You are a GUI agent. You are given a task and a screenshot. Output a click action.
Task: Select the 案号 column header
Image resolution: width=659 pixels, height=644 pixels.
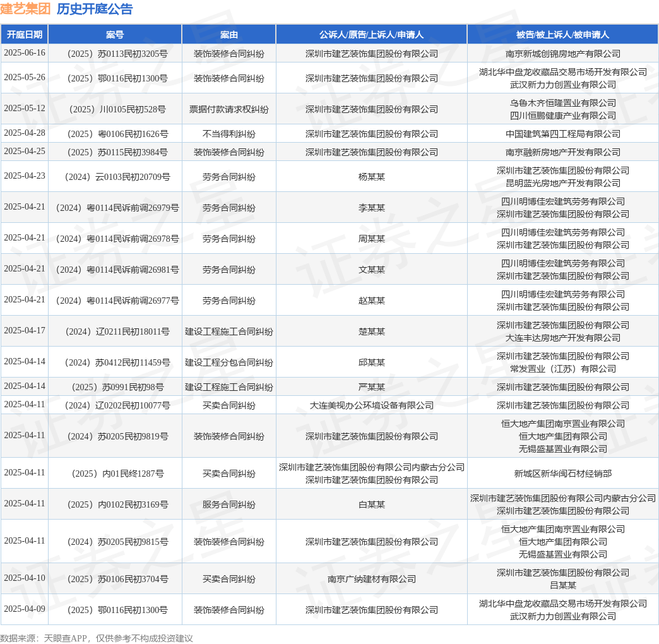115,35
